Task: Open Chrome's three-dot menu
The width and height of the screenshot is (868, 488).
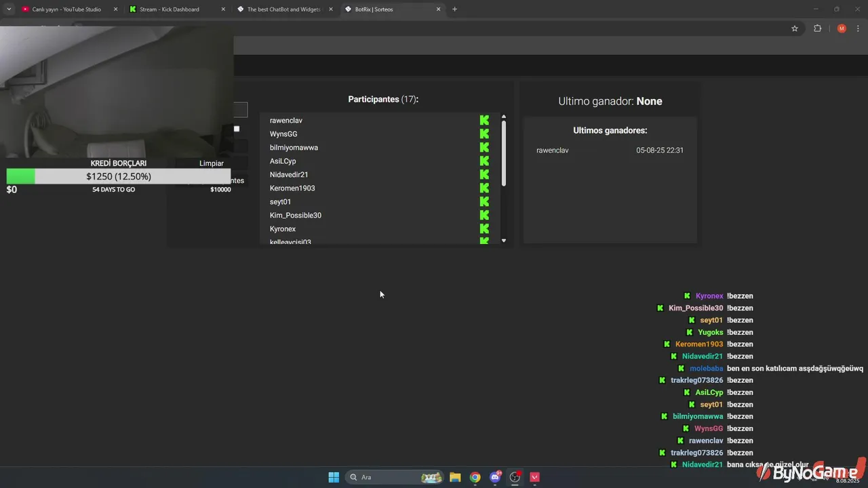Action: (858, 28)
